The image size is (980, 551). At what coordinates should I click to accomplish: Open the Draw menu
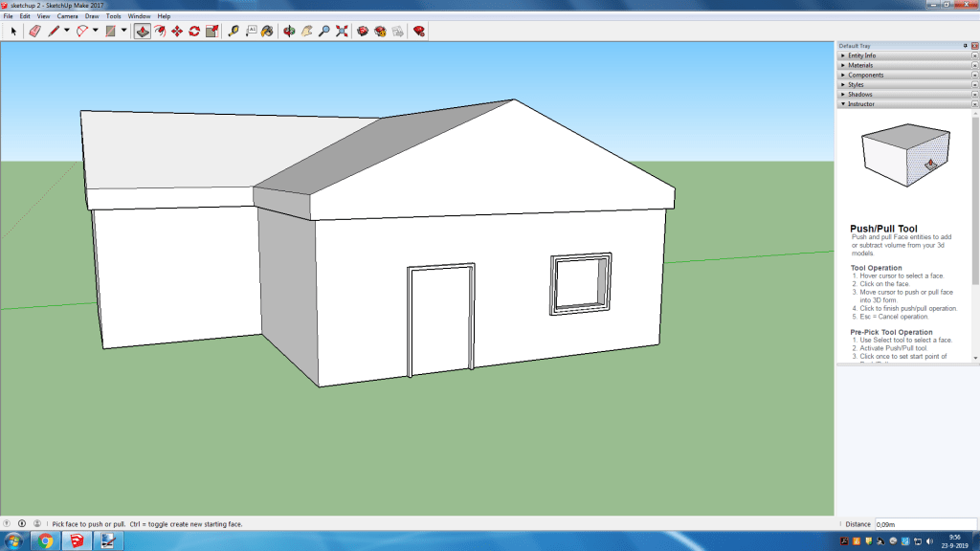tap(92, 16)
